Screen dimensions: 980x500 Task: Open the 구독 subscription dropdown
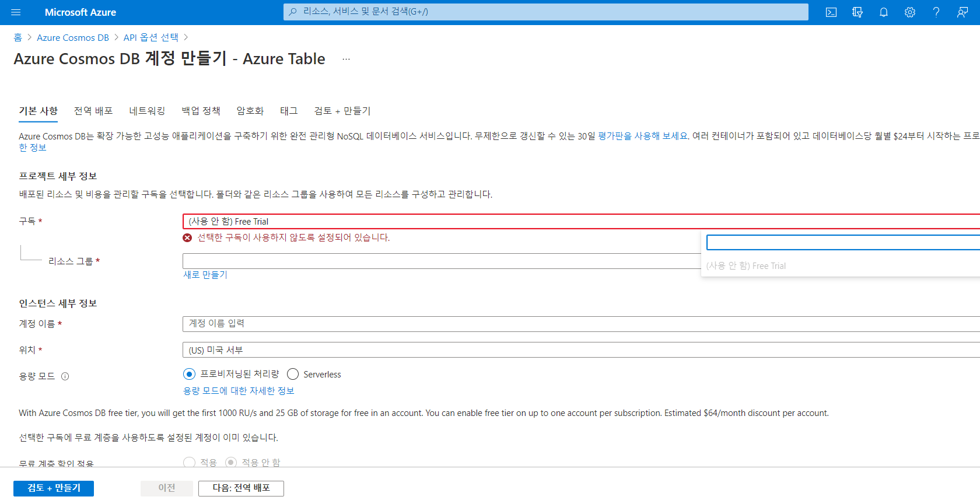581,222
